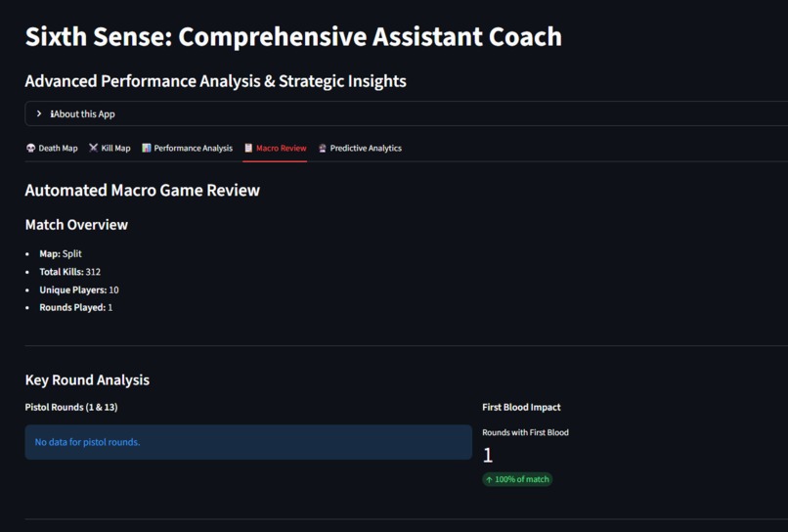The image size is (788, 532).
Task: Expand the About this App chevron
Action: (39, 113)
